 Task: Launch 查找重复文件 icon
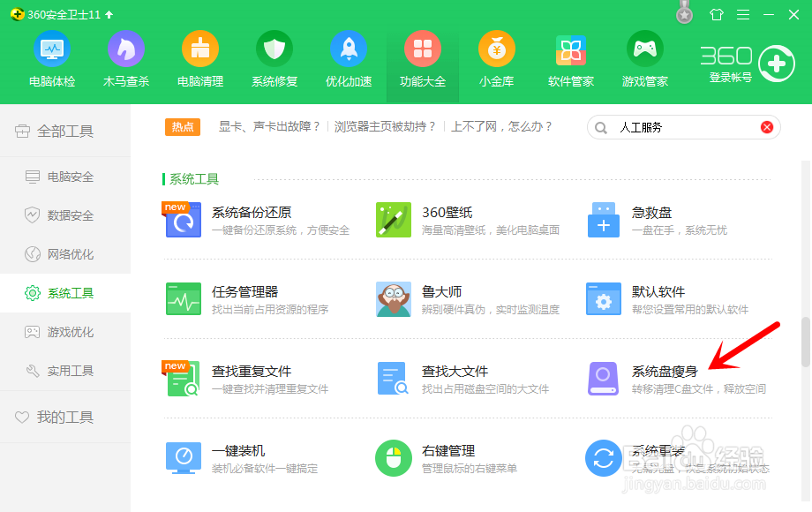[x=182, y=379]
